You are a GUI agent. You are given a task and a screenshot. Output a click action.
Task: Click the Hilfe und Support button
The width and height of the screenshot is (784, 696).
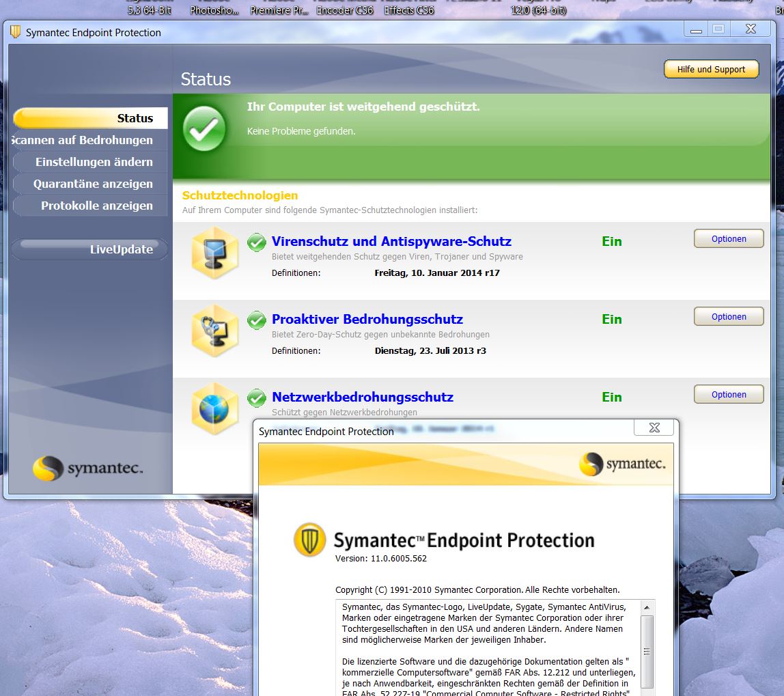pos(711,70)
